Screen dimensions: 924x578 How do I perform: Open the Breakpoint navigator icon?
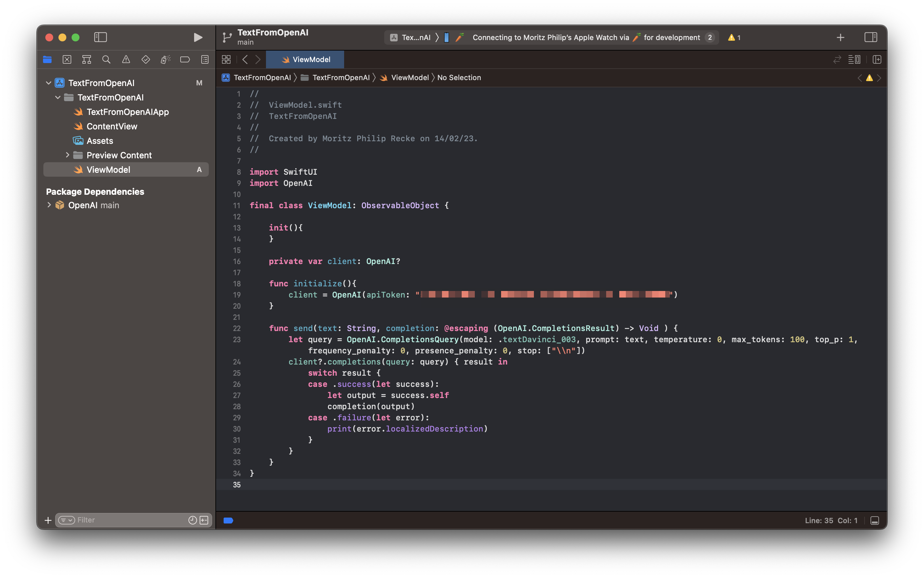[x=185, y=59]
